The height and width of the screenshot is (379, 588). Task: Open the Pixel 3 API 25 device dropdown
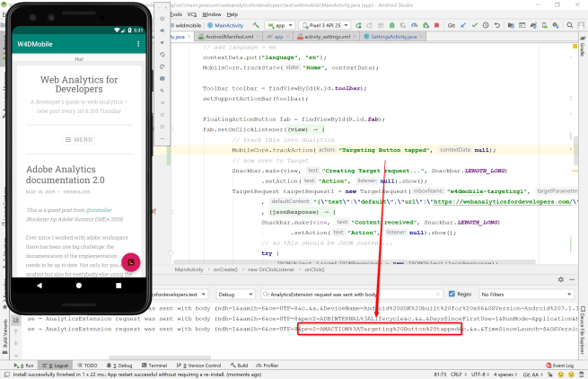tap(322, 26)
